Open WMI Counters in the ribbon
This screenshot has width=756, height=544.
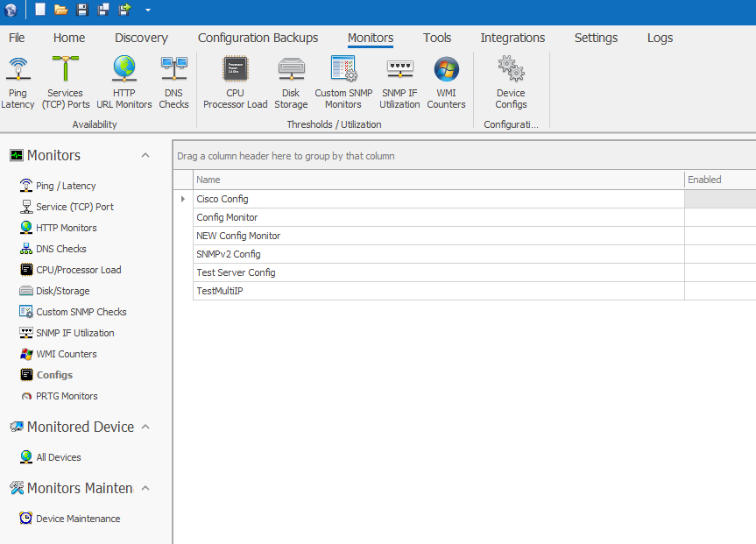point(447,82)
